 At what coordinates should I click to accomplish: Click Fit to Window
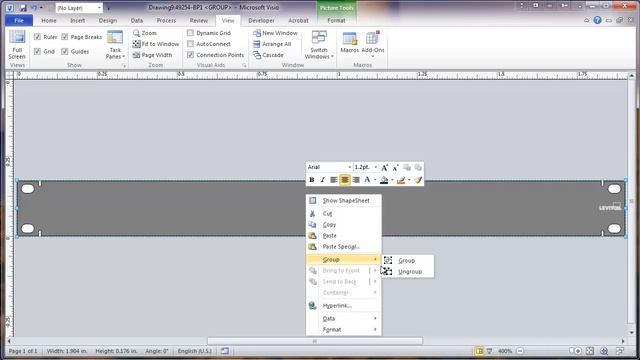coord(156,44)
